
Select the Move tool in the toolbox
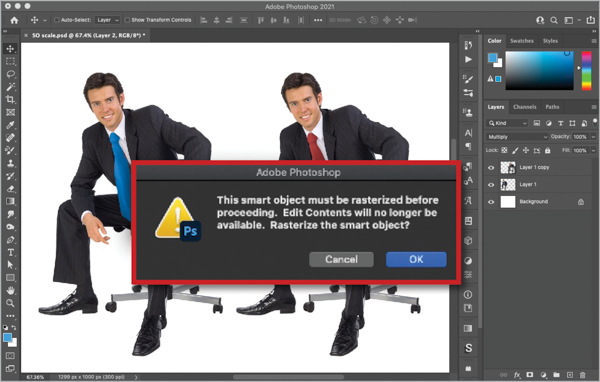point(10,49)
